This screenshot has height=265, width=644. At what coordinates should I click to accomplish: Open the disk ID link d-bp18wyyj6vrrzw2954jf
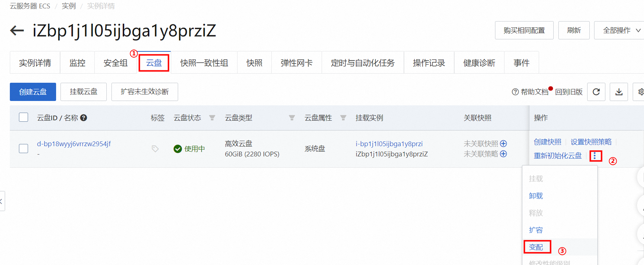(74, 144)
